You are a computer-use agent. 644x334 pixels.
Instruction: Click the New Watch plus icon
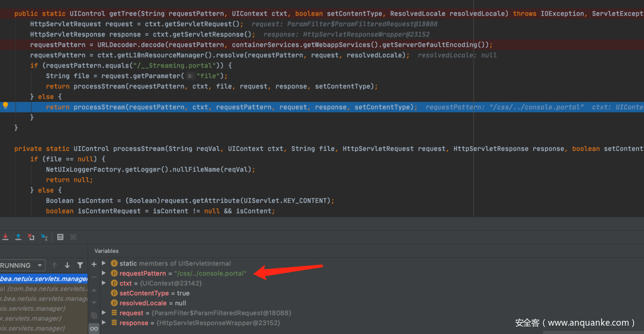94,264
